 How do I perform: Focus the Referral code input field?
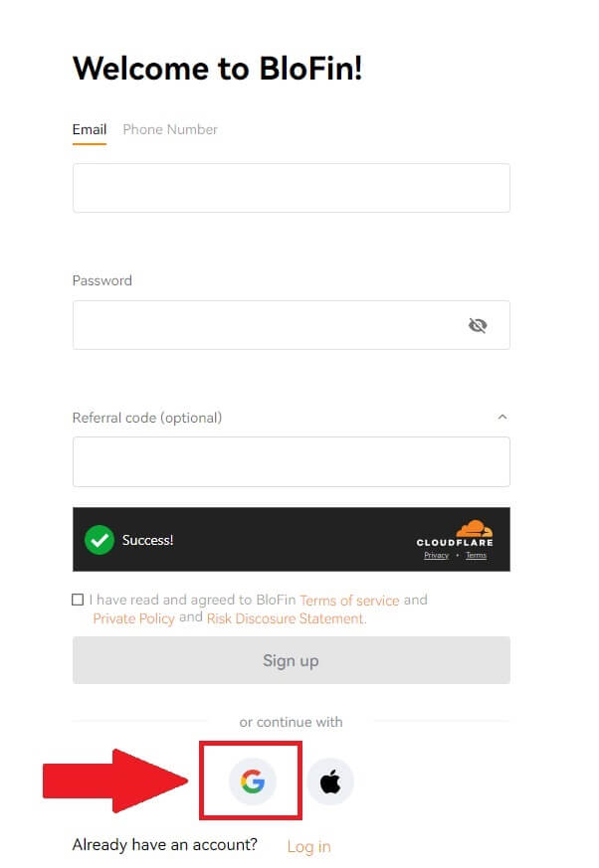[292, 461]
